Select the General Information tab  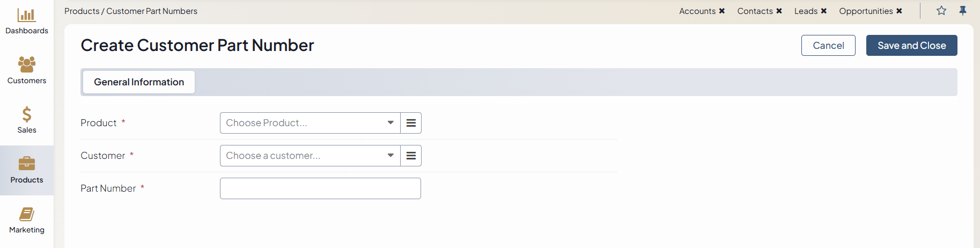pyautogui.click(x=139, y=82)
